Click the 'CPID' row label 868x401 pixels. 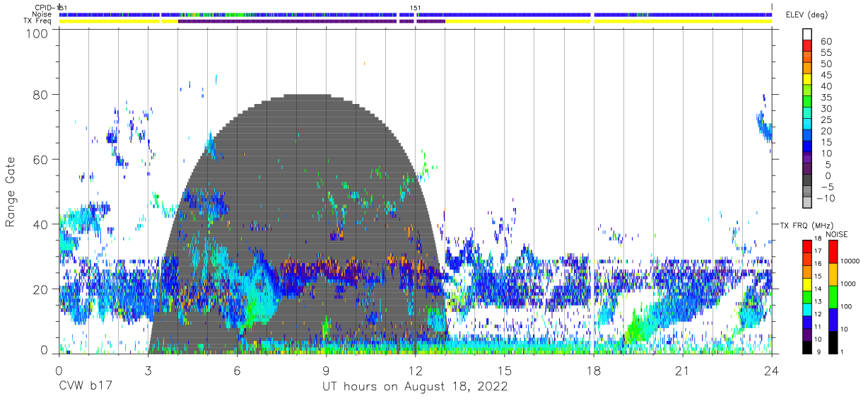click(x=44, y=7)
